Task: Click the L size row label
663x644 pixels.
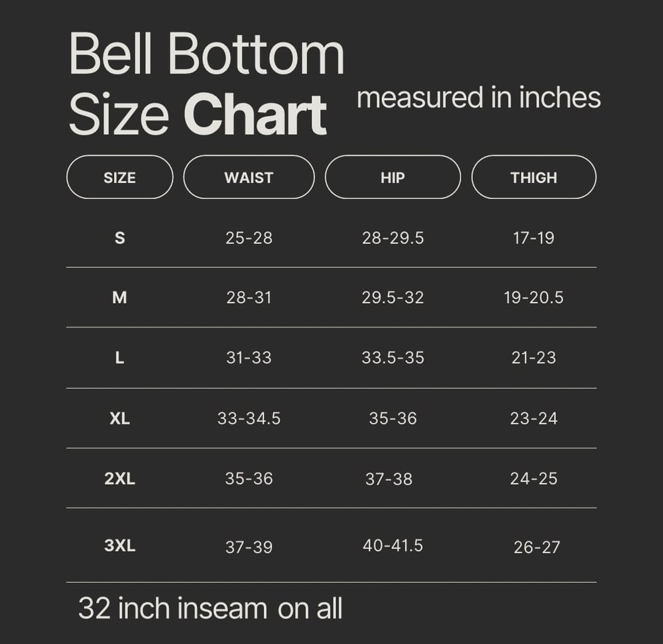Action: tap(119, 358)
